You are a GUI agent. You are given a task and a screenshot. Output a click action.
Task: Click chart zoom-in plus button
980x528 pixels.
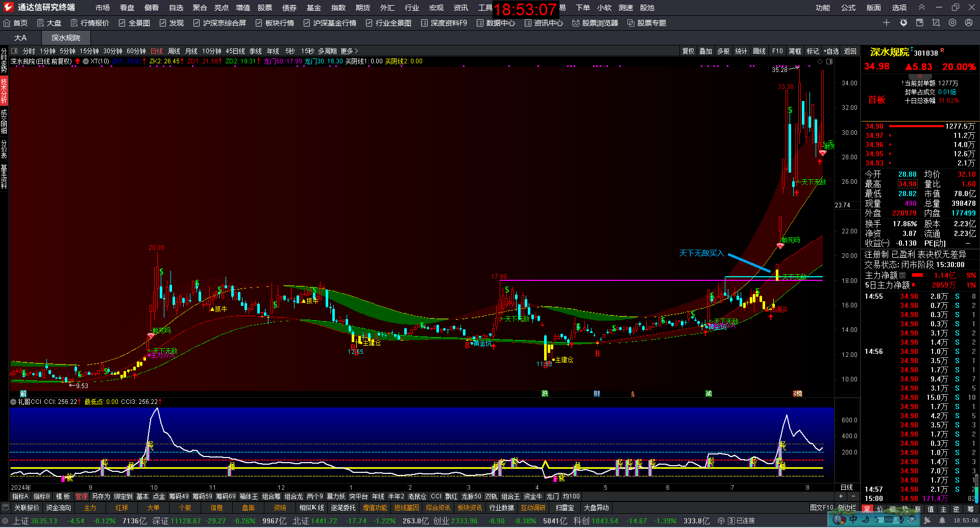coord(841,496)
